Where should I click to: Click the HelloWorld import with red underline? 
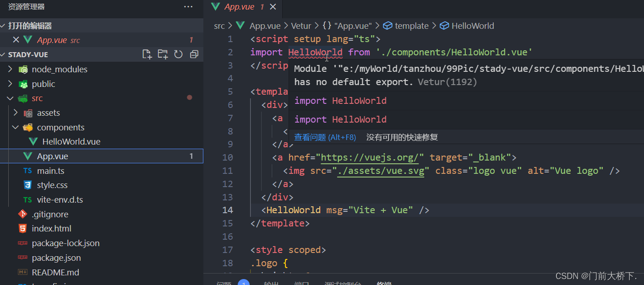click(315, 52)
